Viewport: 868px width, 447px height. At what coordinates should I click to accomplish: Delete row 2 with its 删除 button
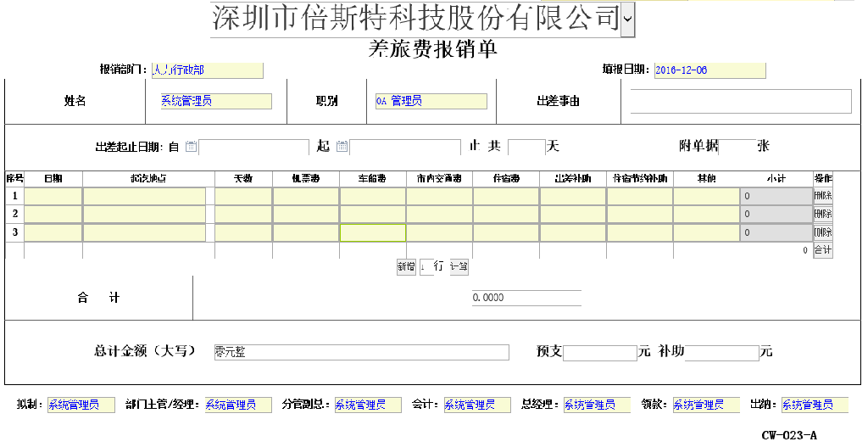tap(822, 214)
